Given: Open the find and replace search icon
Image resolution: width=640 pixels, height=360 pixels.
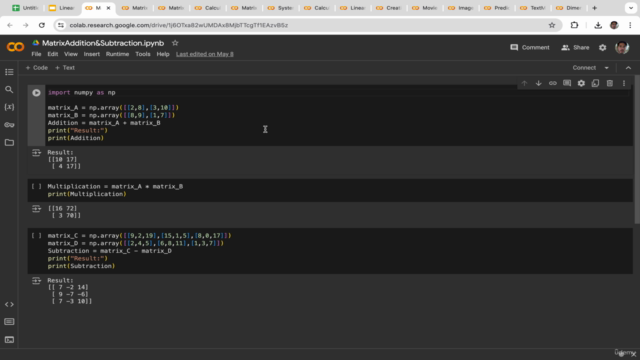Looking at the screenshot, I should [x=9, y=89].
